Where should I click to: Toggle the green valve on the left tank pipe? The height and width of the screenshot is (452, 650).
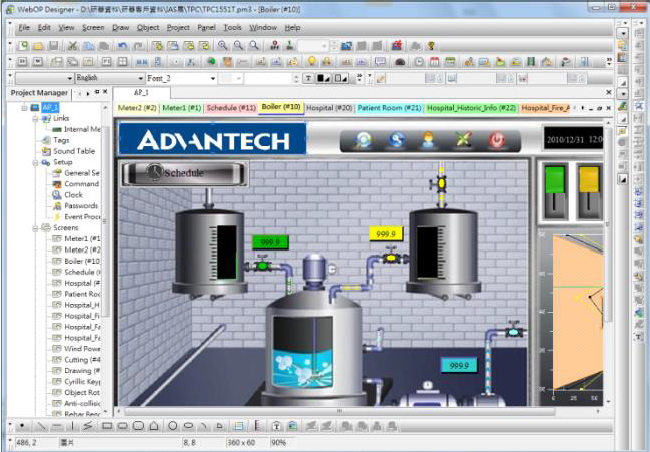tap(262, 264)
